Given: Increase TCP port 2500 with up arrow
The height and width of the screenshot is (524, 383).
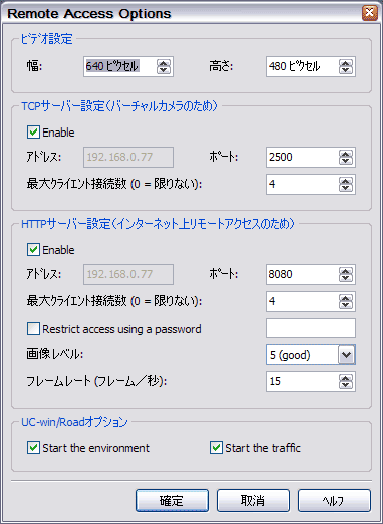Looking at the screenshot, I should coord(346,154).
